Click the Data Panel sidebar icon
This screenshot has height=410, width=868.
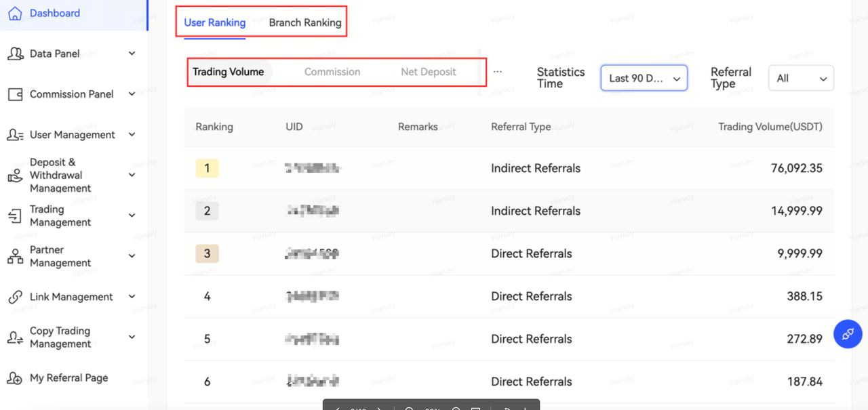point(15,54)
